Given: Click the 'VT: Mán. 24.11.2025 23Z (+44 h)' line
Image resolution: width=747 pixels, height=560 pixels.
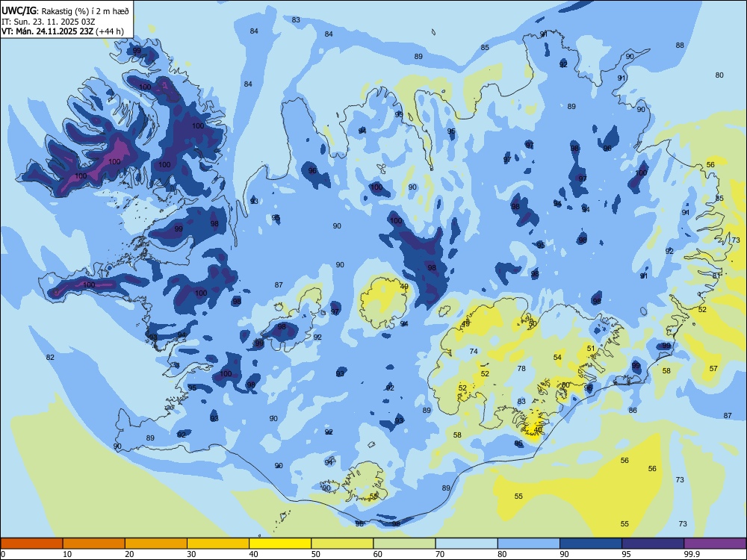Looking at the screenshot, I should click(63, 31).
